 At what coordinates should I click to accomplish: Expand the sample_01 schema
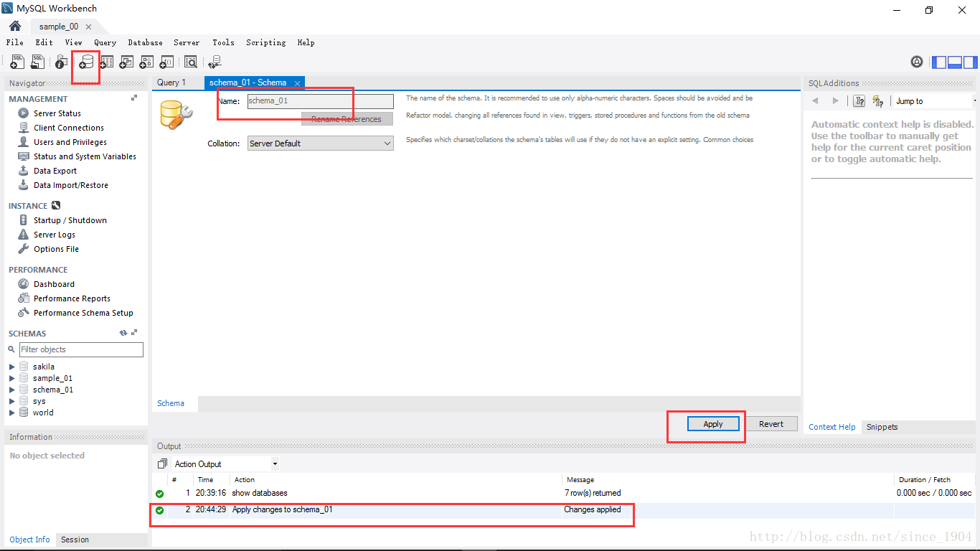pos(12,378)
